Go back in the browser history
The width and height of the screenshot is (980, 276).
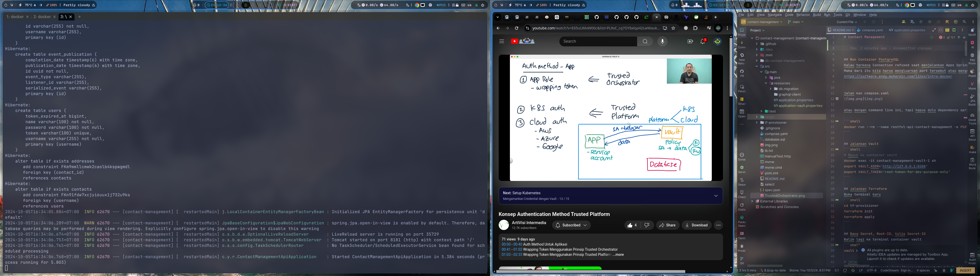pyautogui.click(x=498, y=28)
